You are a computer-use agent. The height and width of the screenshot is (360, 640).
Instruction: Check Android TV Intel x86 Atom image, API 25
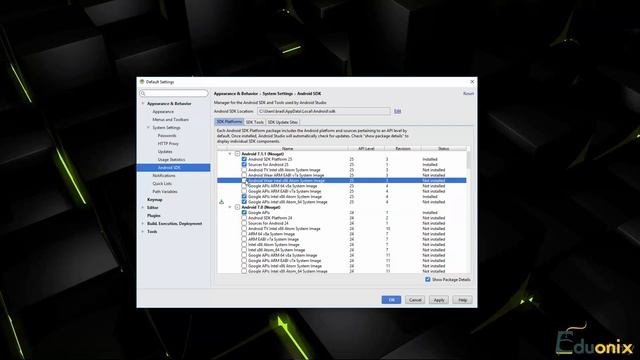coord(244,170)
